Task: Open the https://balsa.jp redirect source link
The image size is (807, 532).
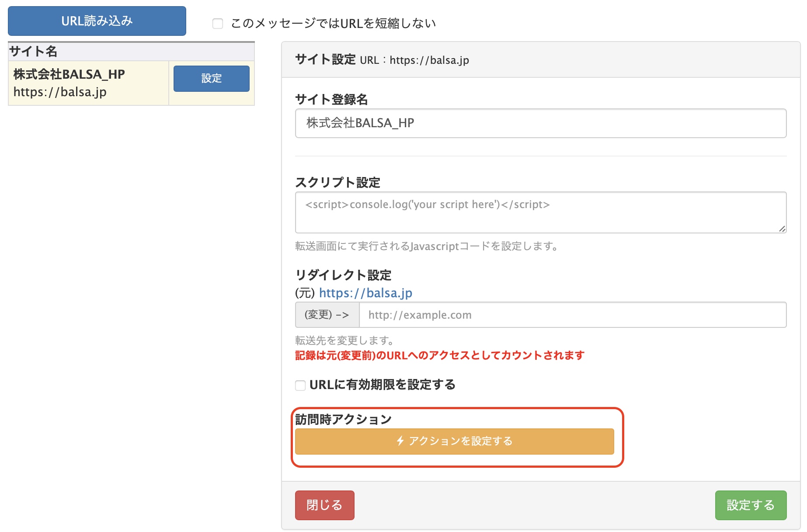Action: [366, 293]
